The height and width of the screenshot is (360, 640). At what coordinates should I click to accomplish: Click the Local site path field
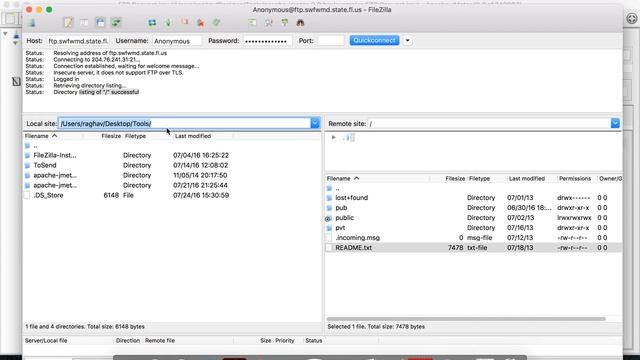click(184, 123)
